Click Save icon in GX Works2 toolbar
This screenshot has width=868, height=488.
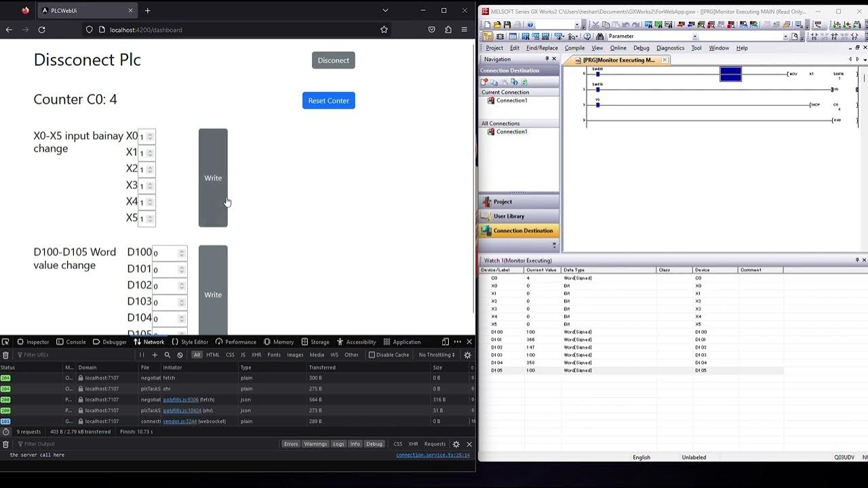[507, 25]
